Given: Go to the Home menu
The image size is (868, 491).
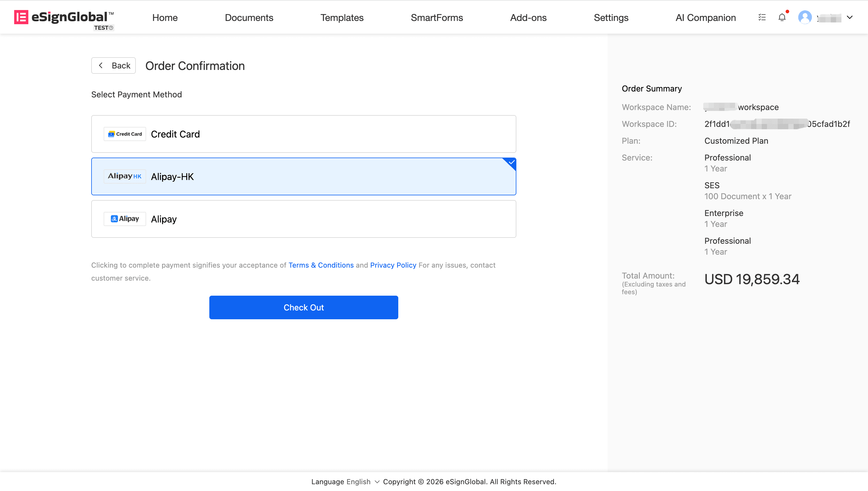Looking at the screenshot, I should [x=165, y=17].
